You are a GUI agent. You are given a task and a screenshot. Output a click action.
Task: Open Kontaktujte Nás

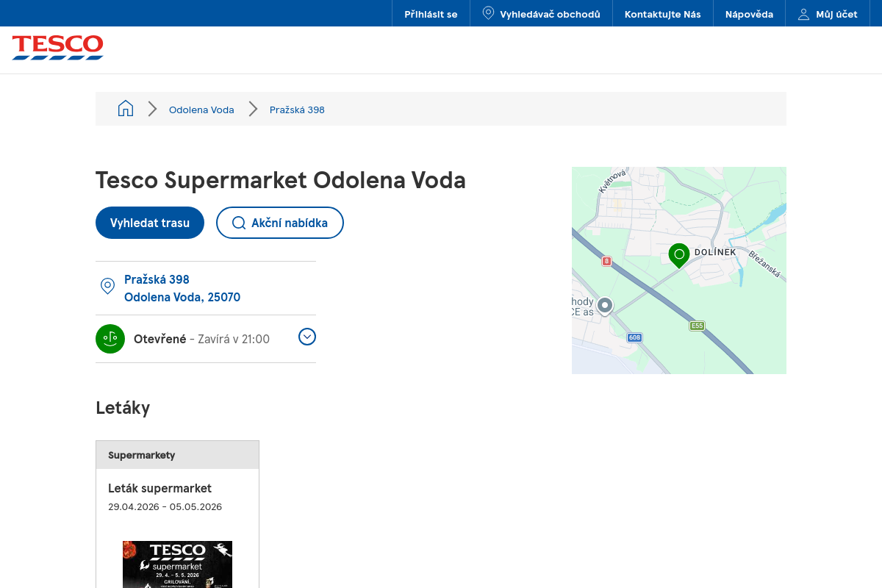point(663,14)
